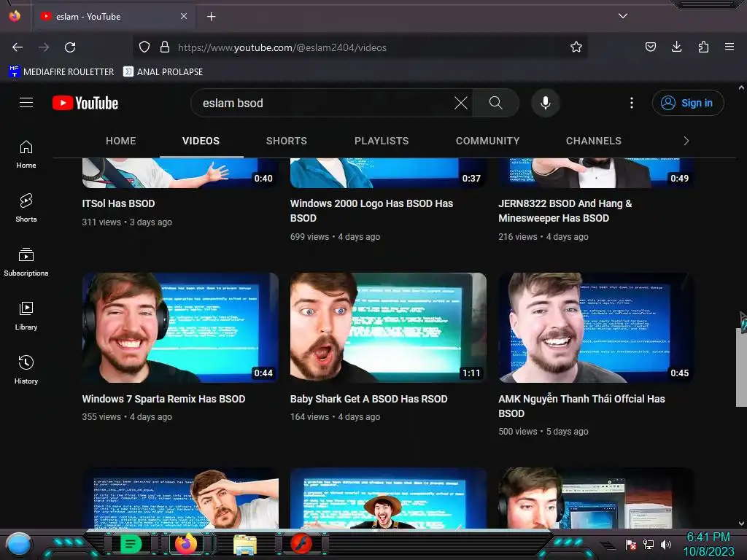Toggle the YouTube guide hamburger menu
This screenshot has height=560, width=747.
[x=26, y=103]
